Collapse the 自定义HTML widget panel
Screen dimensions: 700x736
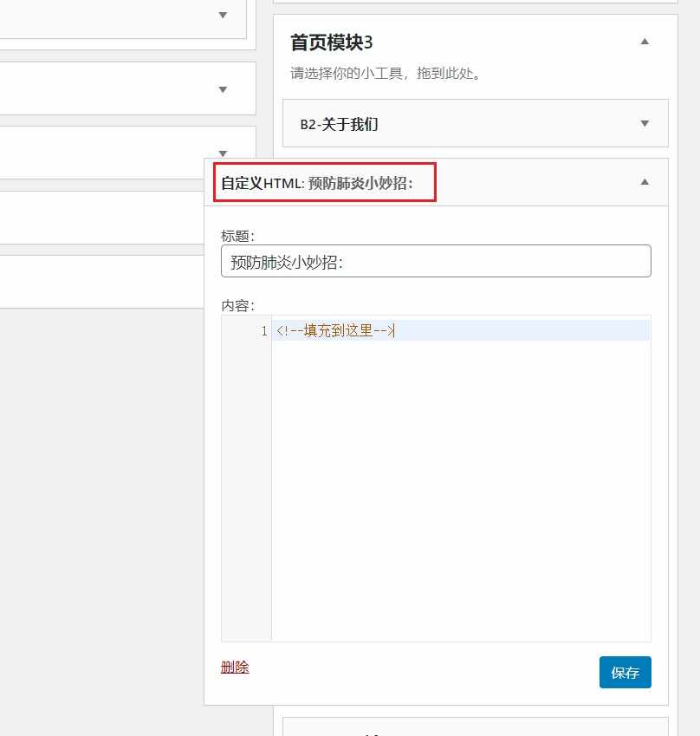tap(644, 182)
